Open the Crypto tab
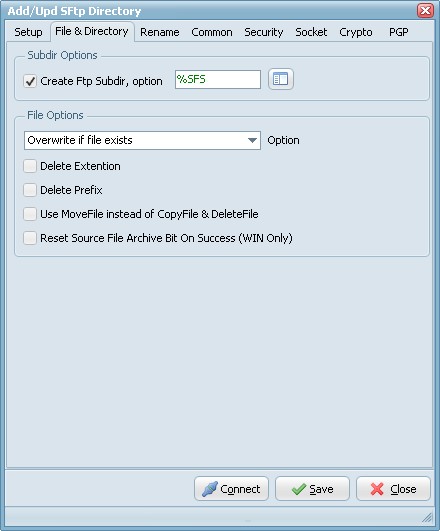 pos(356,32)
